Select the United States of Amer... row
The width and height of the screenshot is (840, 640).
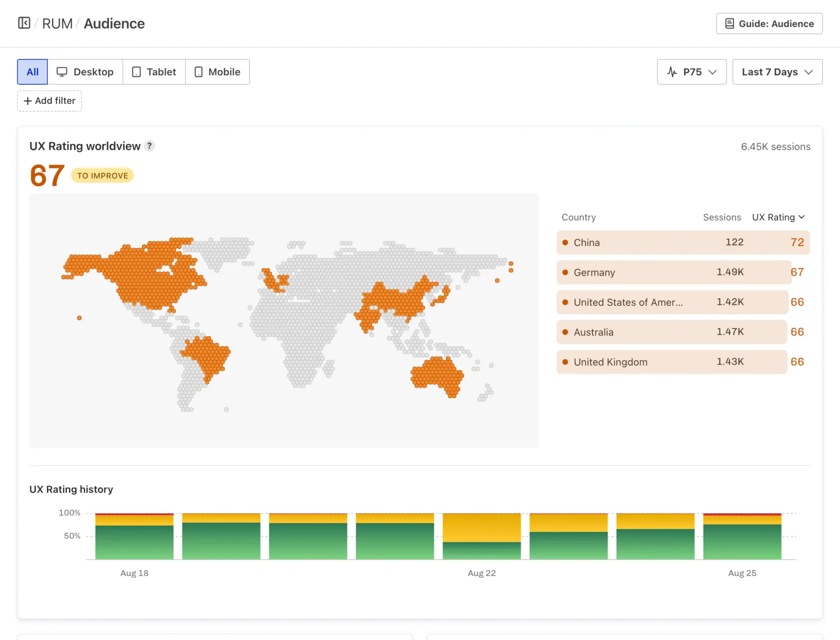(x=683, y=302)
